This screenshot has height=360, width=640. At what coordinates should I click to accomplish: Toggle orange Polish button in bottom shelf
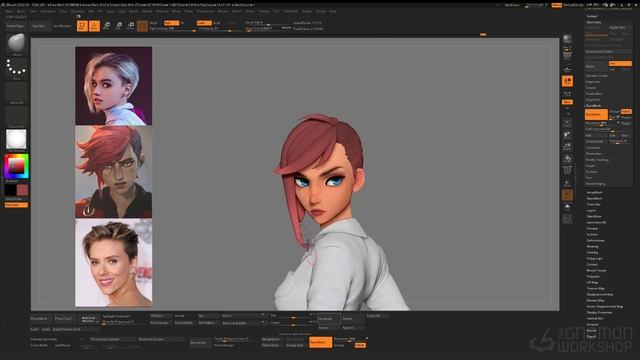pos(360,345)
